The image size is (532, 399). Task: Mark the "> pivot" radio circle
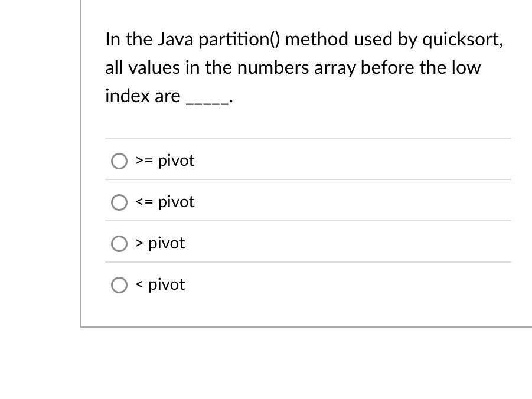click(119, 244)
